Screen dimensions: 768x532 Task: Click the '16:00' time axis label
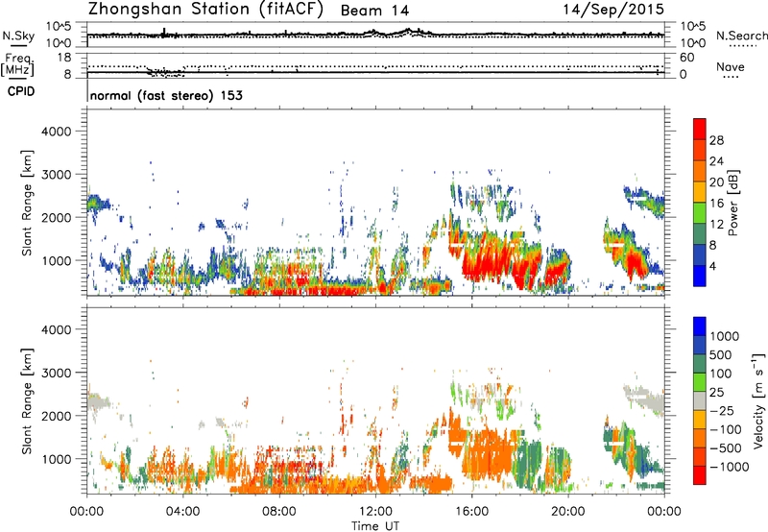tap(471, 512)
